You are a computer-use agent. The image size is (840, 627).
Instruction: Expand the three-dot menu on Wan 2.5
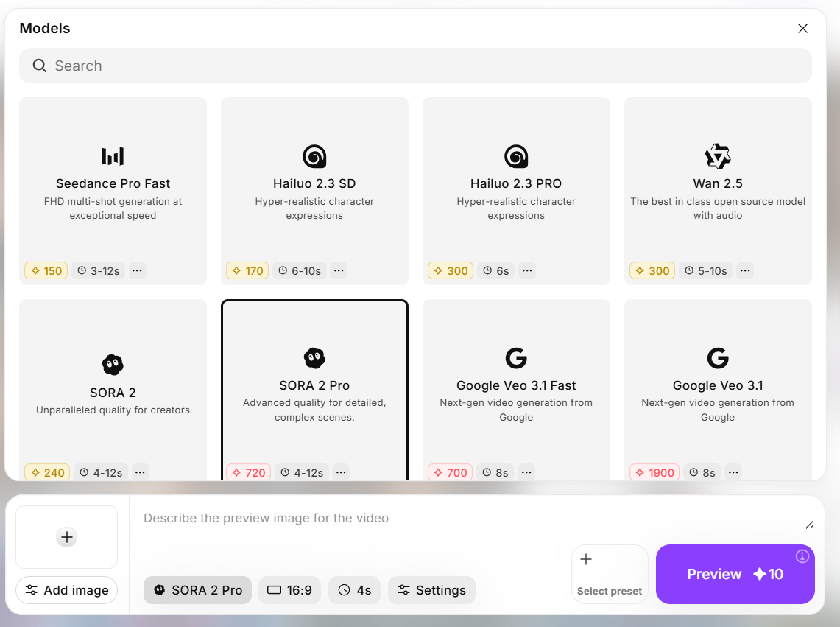(x=745, y=270)
